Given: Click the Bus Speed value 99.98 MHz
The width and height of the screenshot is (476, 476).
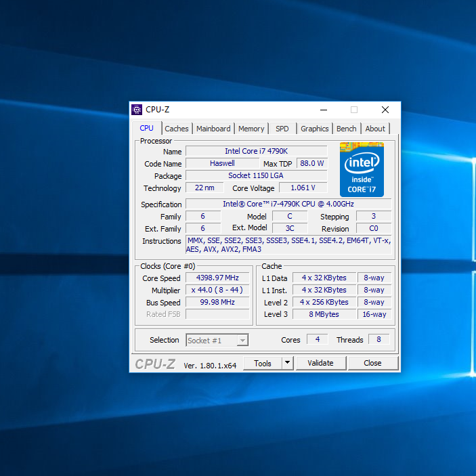Looking at the screenshot, I should click(x=217, y=302).
